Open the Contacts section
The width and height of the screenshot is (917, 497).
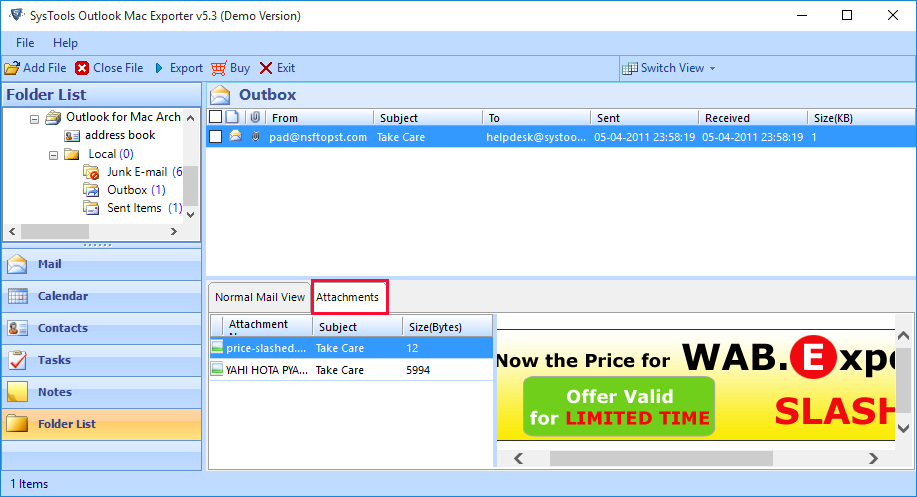(x=102, y=329)
